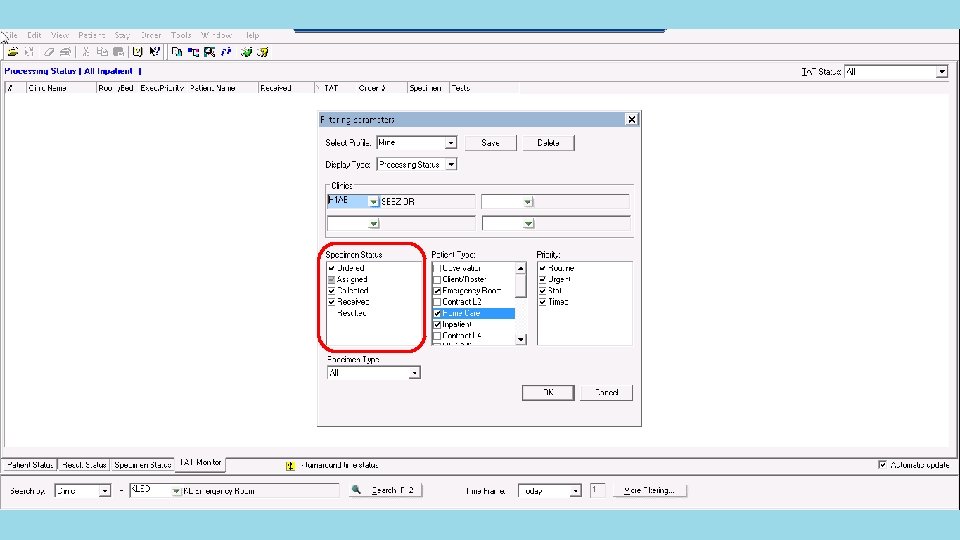Uncheck the Home Care patient type
This screenshot has width=960, height=540.
coord(437,313)
